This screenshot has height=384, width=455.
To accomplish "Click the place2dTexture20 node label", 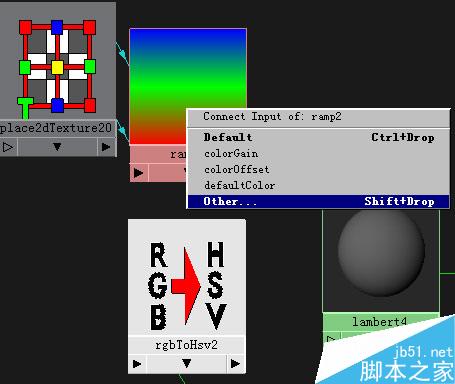I will click(56, 128).
